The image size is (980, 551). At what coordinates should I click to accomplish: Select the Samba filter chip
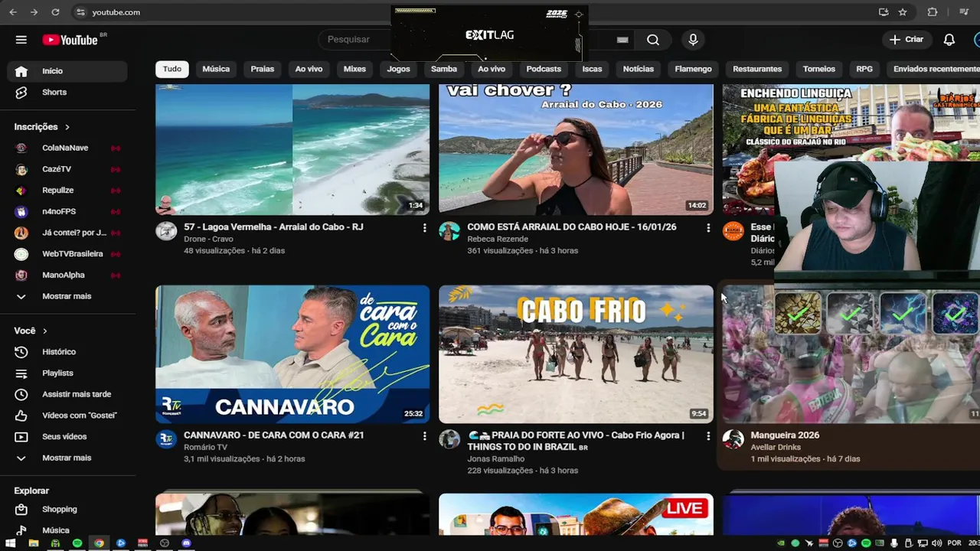[444, 69]
